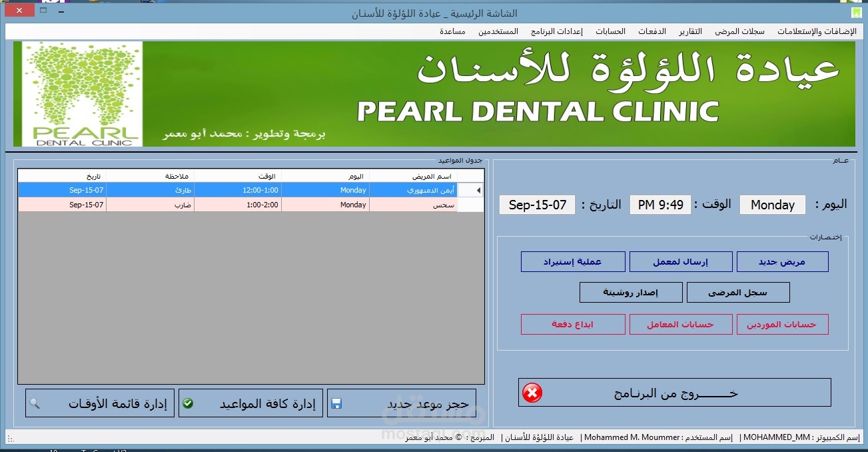Click the عملية إستيراد button
868x452 pixels.
(x=572, y=261)
